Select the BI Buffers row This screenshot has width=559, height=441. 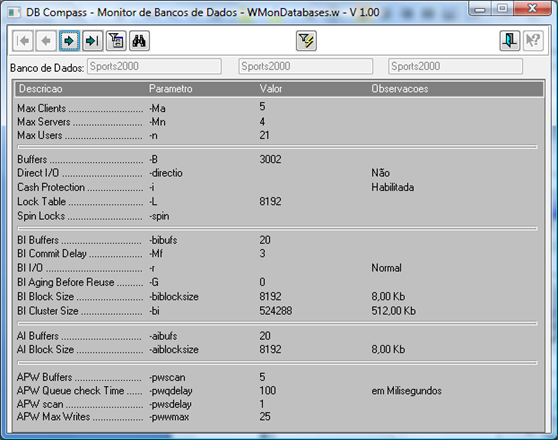pos(278,240)
